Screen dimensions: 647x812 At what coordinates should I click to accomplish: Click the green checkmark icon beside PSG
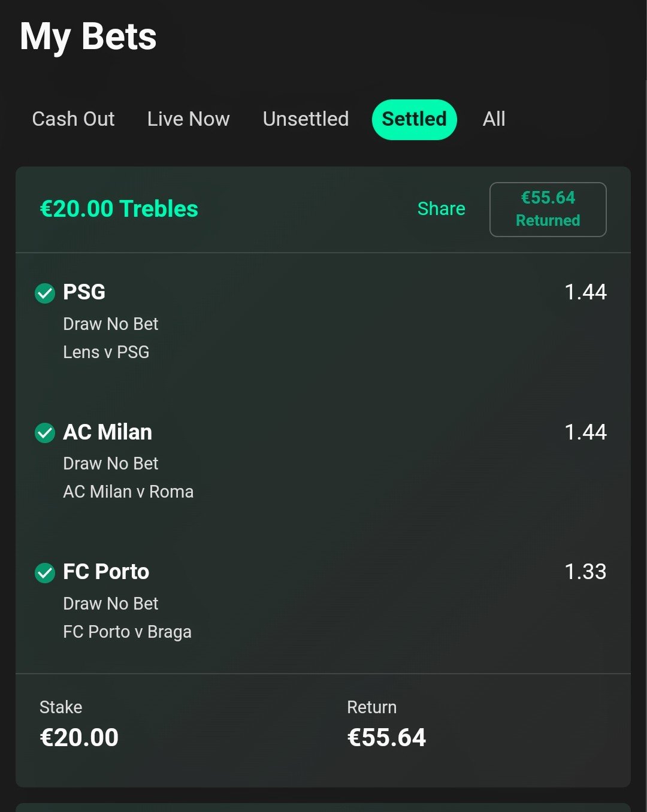click(45, 293)
